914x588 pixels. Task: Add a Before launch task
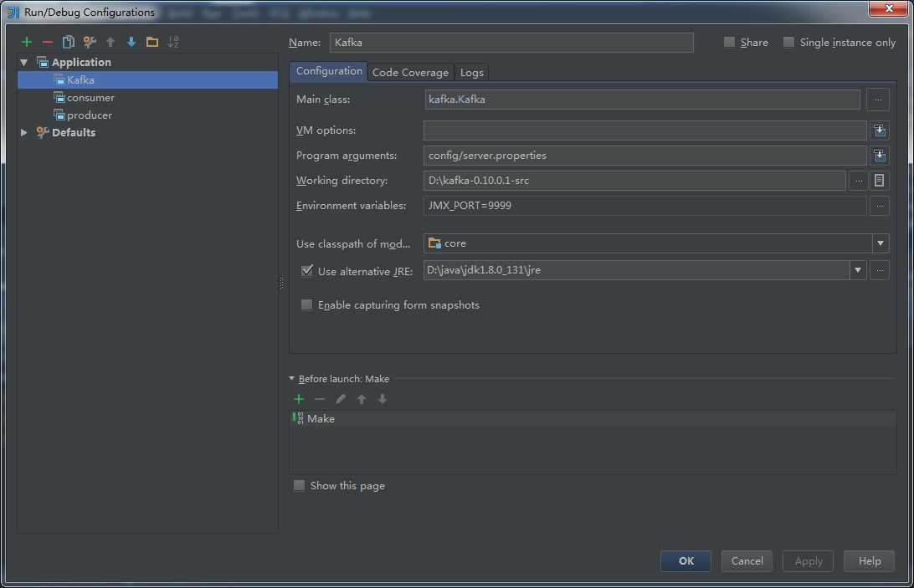click(299, 399)
